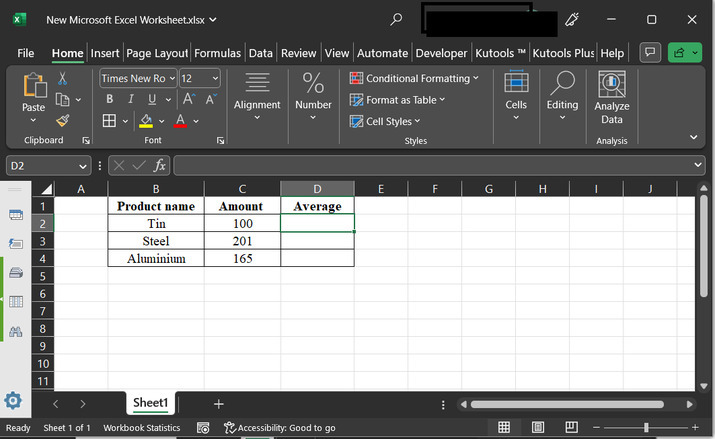Click the Cut scissors icon

[63, 78]
